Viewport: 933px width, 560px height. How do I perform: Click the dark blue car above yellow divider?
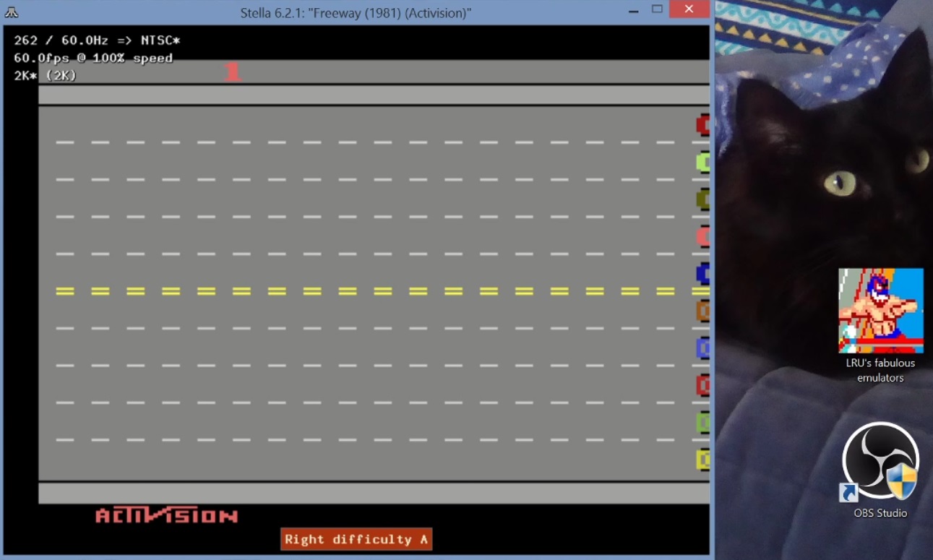click(702, 273)
